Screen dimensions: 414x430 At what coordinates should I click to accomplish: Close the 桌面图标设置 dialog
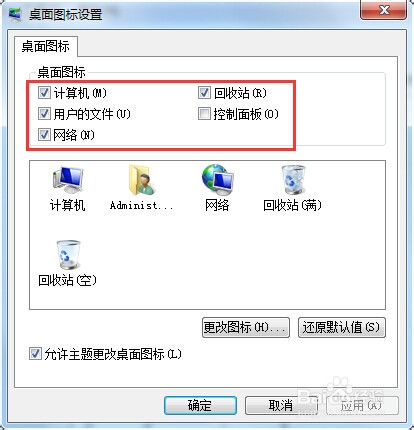tap(384, 10)
